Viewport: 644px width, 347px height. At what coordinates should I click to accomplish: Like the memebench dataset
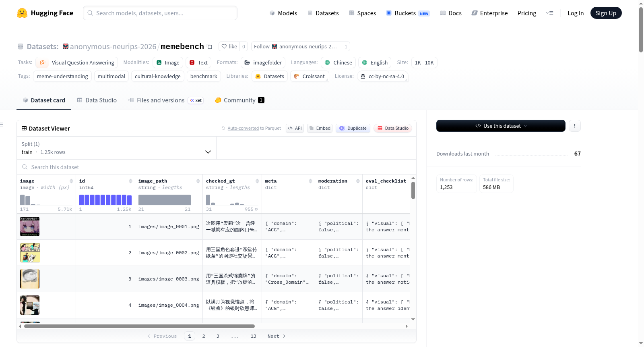tap(229, 46)
